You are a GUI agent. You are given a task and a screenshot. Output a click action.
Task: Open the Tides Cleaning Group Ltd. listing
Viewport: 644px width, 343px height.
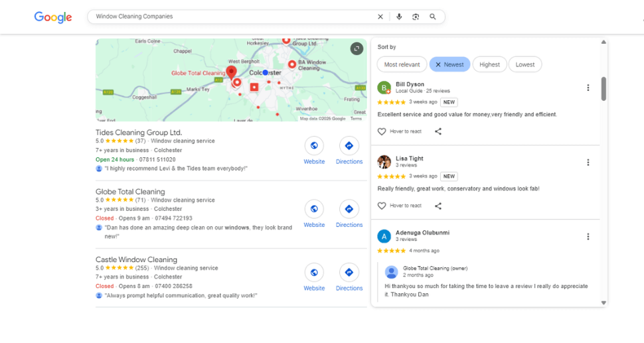(x=139, y=133)
